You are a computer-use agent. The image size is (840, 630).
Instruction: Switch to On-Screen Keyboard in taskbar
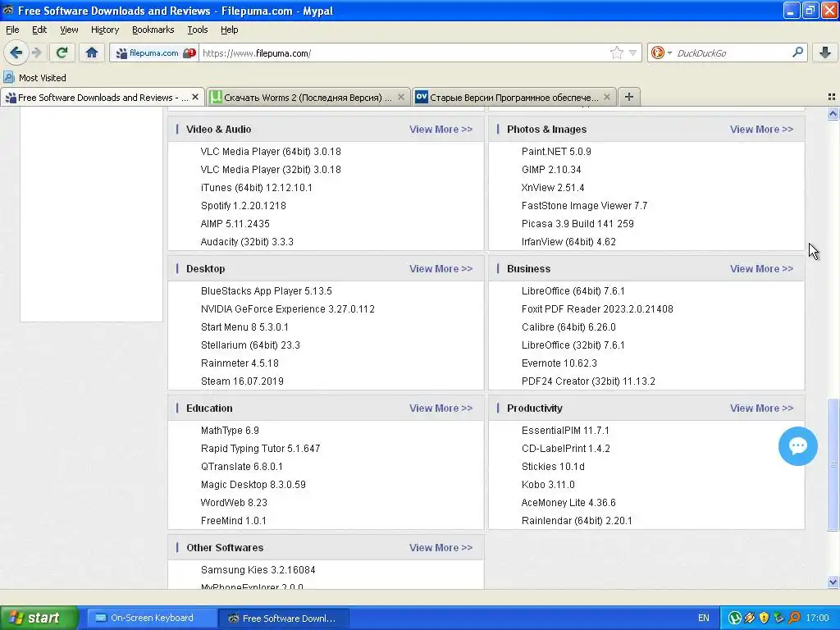(x=151, y=618)
